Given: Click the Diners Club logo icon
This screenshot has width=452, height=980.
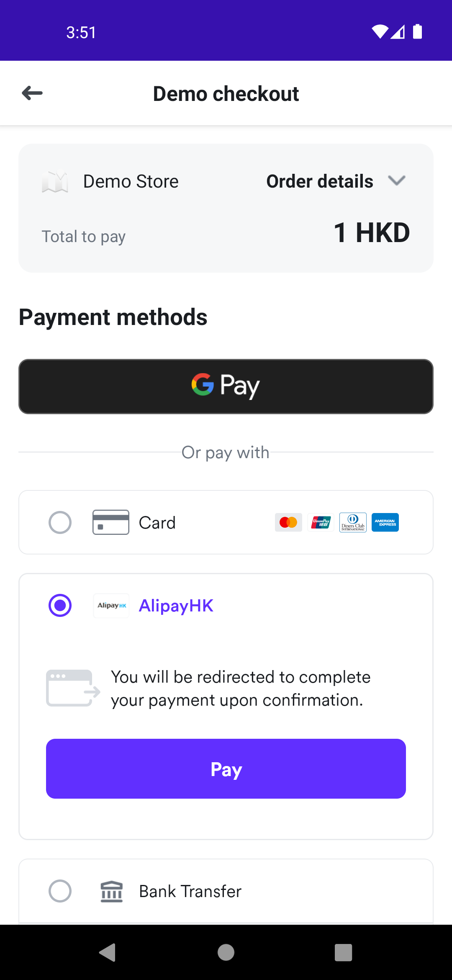Looking at the screenshot, I should [353, 522].
